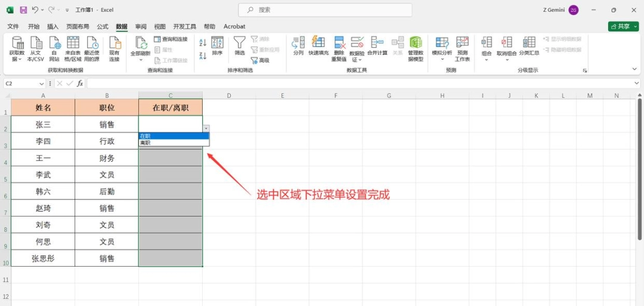Screen dimensions: 644x306
Task: Sort ascending A to Z icon
Action: pos(203,42)
